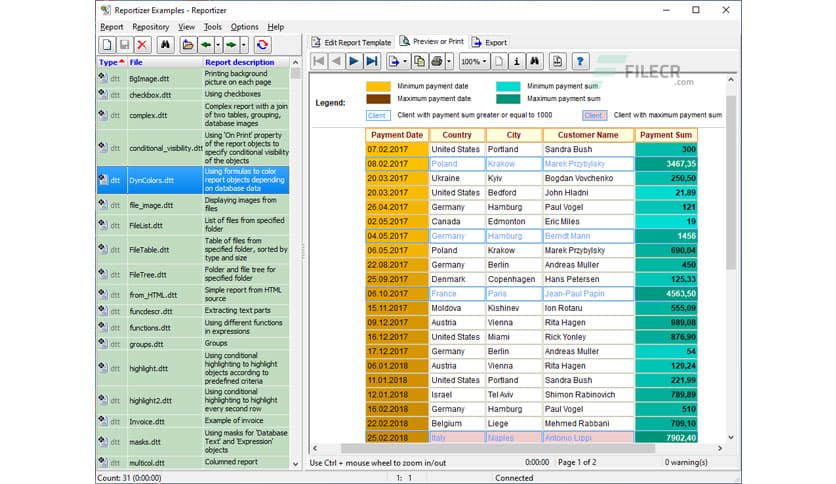Image resolution: width=836 pixels, height=484 pixels.
Task: Select Invoice.dtt report
Action: point(193,421)
